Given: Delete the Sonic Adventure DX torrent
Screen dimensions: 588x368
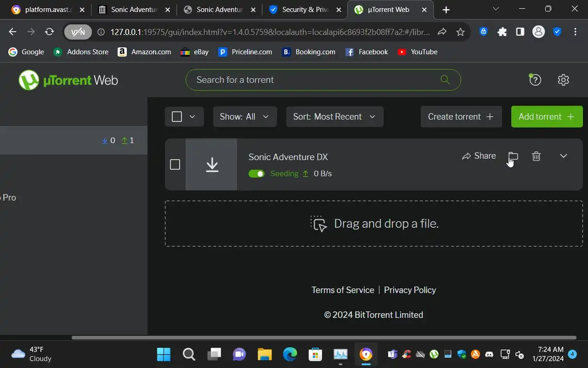Looking at the screenshot, I should 536,156.
